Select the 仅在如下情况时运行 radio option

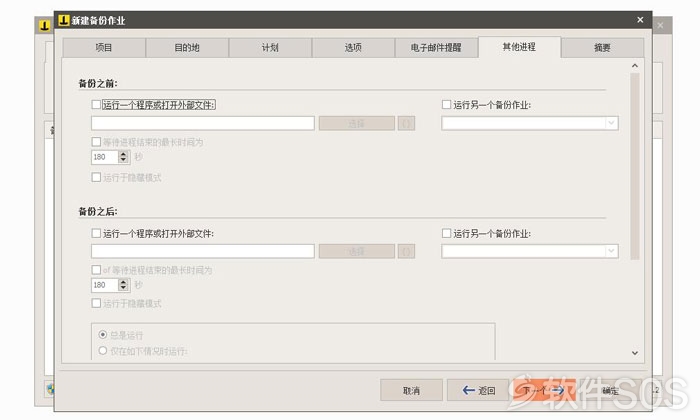pos(103,351)
